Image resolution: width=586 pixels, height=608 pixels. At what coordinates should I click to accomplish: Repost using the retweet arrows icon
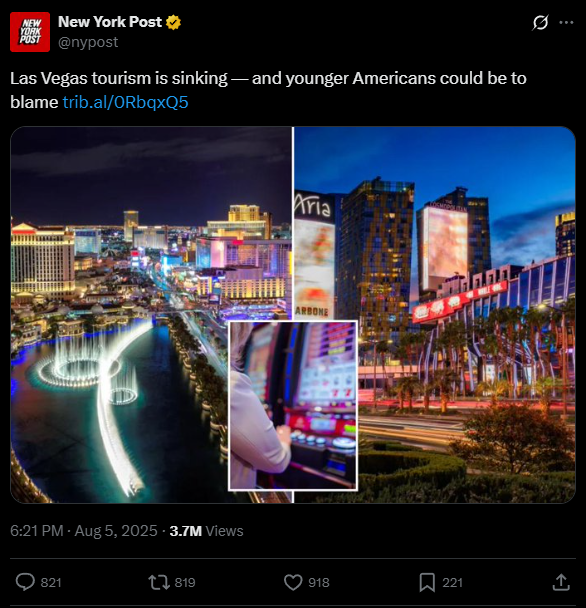point(159,582)
